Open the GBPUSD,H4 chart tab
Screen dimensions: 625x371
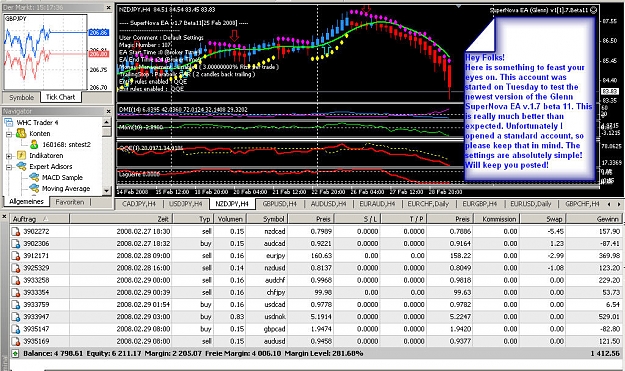[x=279, y=204]
